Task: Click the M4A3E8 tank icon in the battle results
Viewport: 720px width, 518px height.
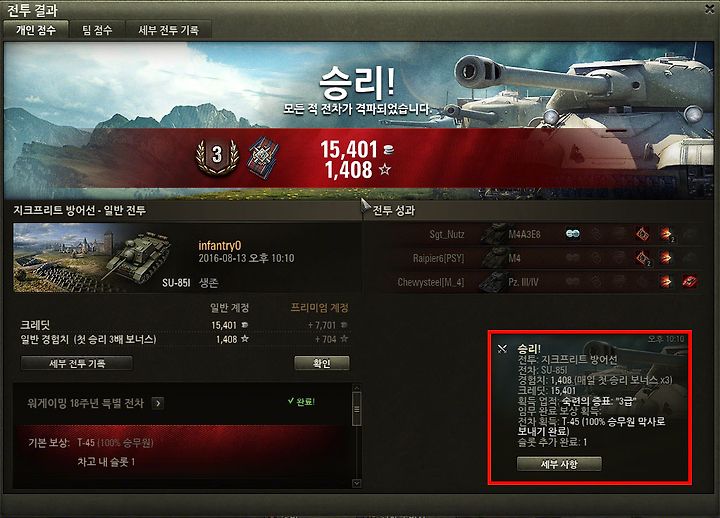Action: pos(493,234)
